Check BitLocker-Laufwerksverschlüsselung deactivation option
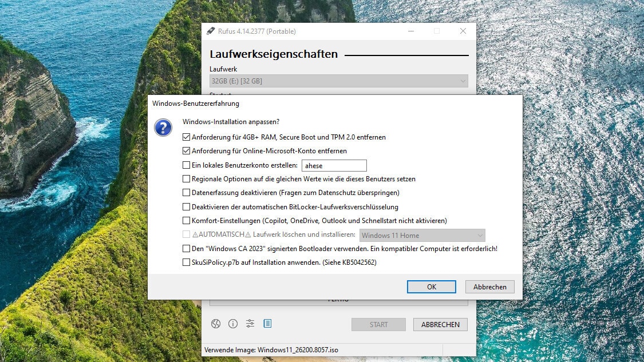The image size is (644, 362). point(186,207)
